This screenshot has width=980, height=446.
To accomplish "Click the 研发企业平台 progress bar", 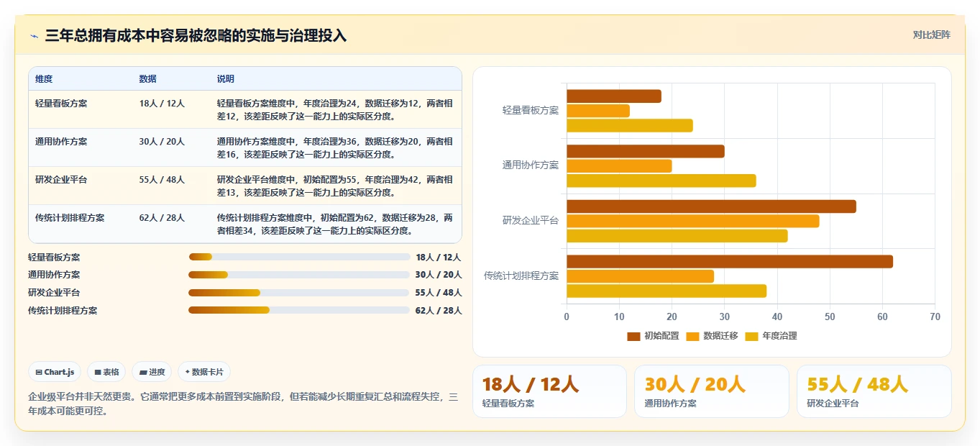I will pos(299,293).
